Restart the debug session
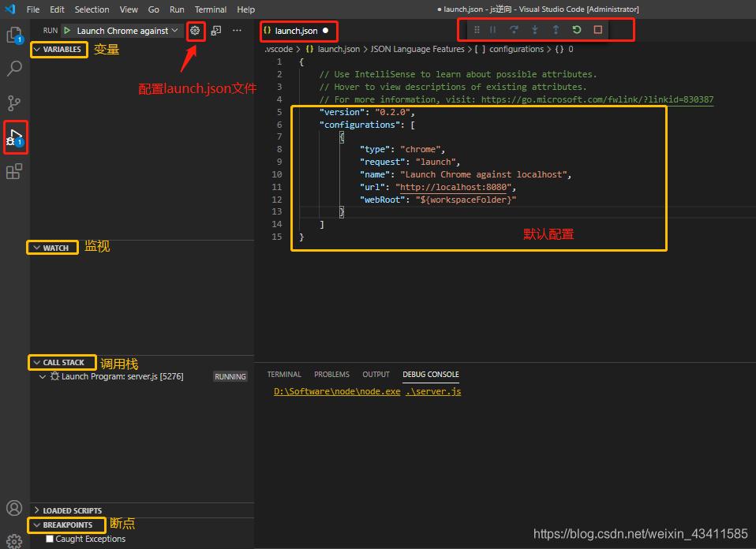Image resolution: width=756 pixels, height=549 pixels. (577, 30)
